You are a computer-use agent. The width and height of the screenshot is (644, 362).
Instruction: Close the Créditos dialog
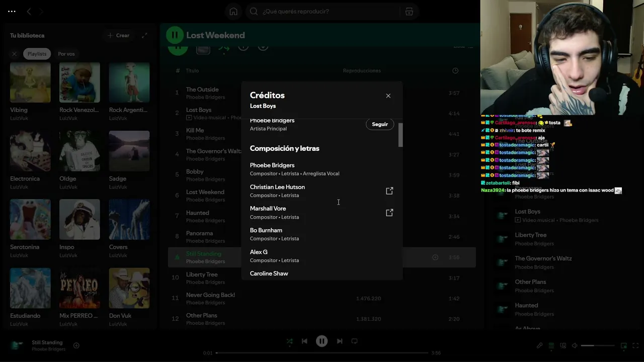(388, 96)
